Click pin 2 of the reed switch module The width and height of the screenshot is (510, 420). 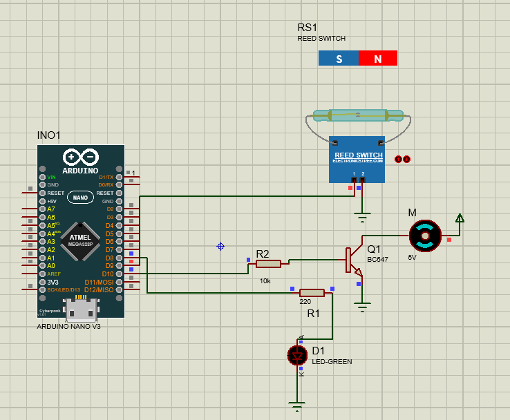[x=362, y=180]
